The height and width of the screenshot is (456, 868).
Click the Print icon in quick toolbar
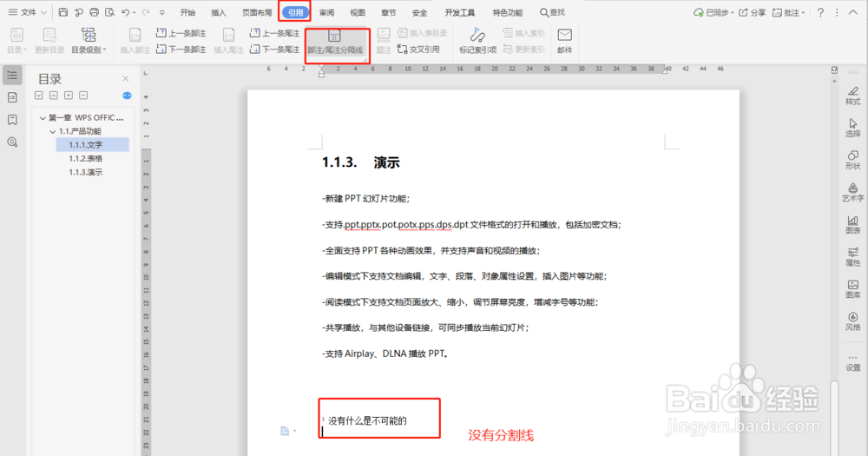click(x=94, y=12)
